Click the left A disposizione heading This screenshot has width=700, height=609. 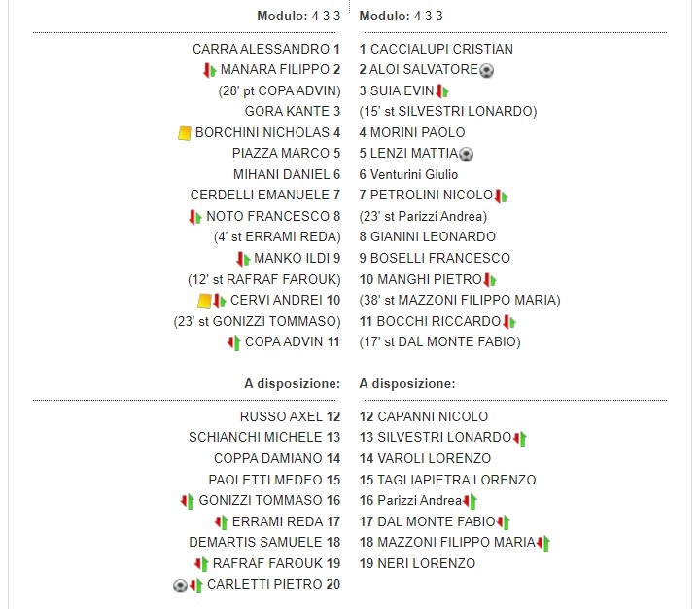(292, 384)
